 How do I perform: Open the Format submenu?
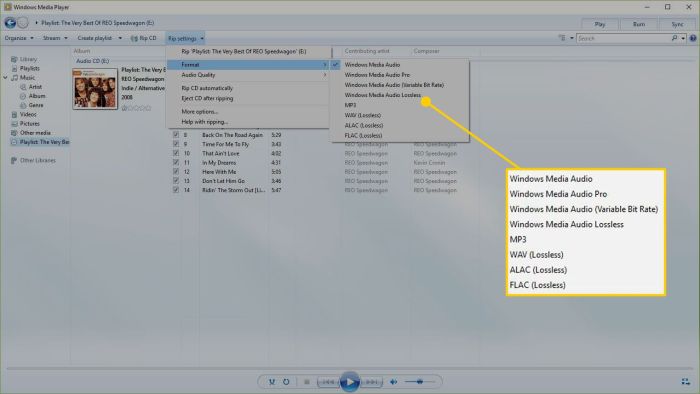coord(248,65)
